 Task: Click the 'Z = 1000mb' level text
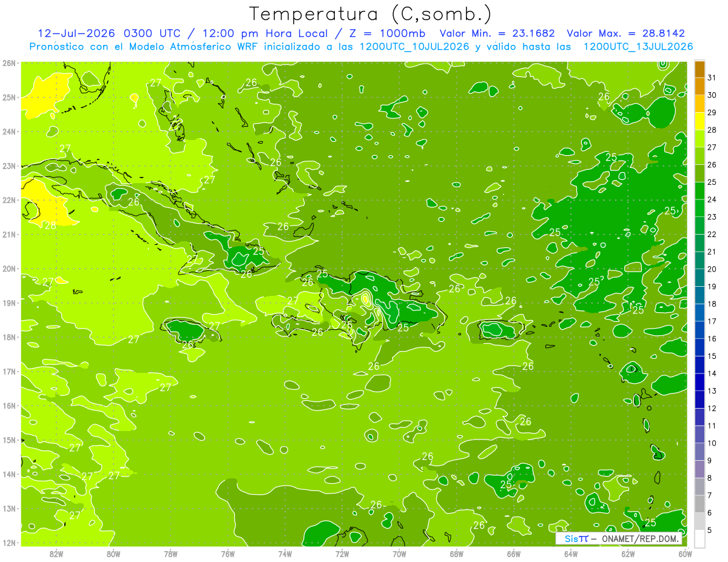pyautogui.click(x=387, y=33)
